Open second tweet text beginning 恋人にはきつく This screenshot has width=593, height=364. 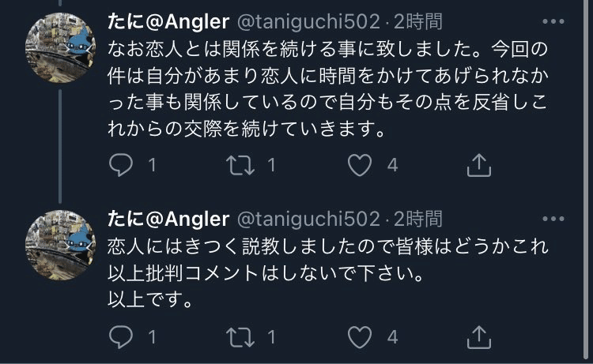pos(328,272)
